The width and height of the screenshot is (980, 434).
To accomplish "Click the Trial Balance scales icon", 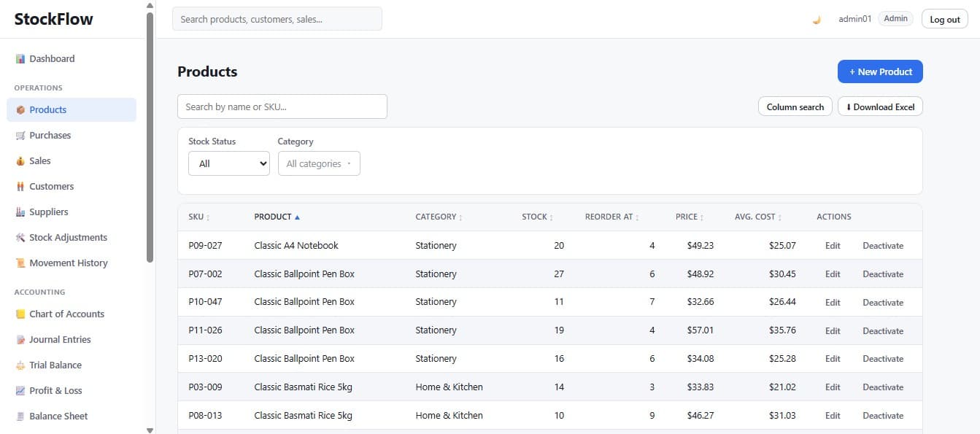I will click(x=20, y=365).
